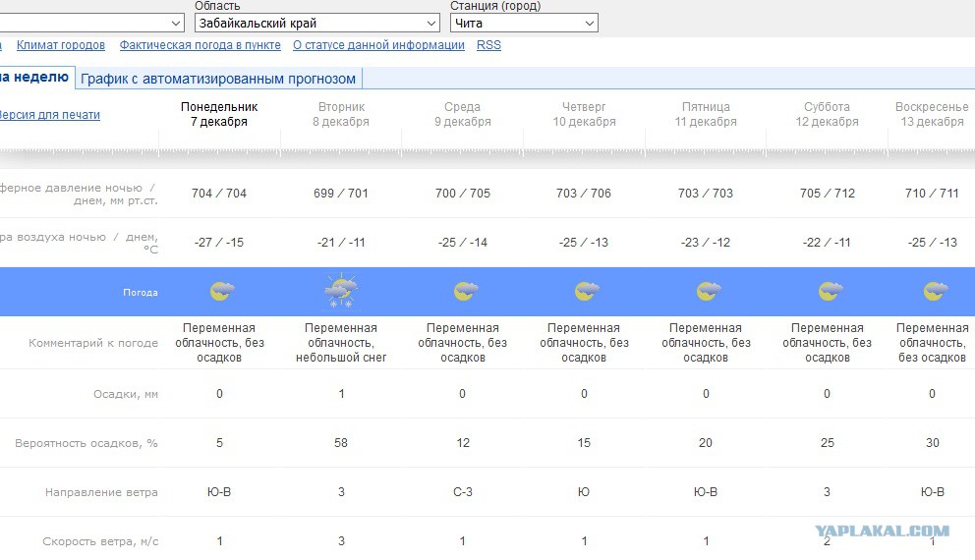The height and width of the screenshot is (560, 975).
Task: Click the Вероятность осадков, % row label
Action: click(86, 443)
